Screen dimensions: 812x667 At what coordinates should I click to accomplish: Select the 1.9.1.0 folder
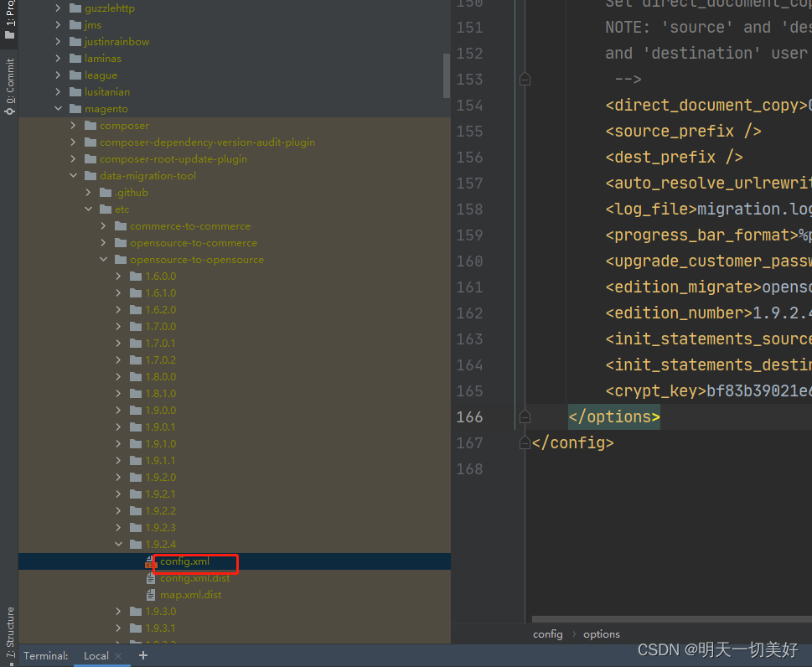(161, 443)
